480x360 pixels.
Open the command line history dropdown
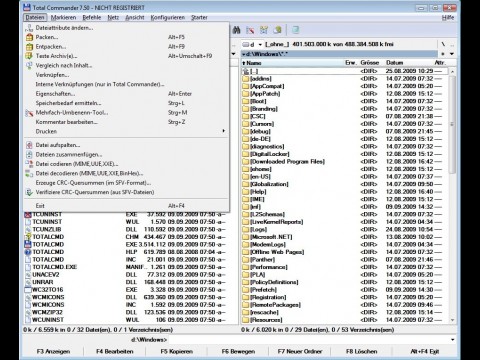452,340
